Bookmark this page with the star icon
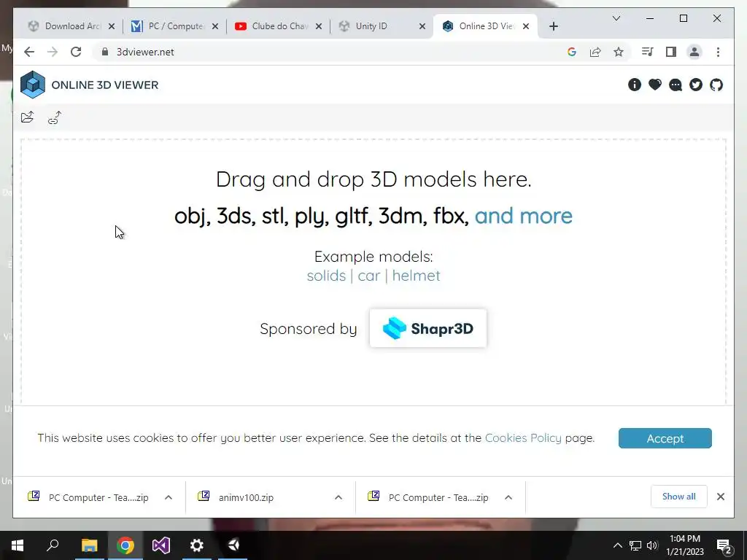Screen dimensions: 747x560 [619, 52]
